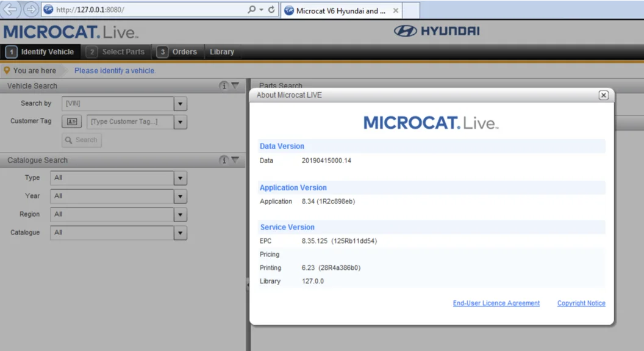Open the Orders tab
This screenshot has width=644, height=351.
[177, 52]
